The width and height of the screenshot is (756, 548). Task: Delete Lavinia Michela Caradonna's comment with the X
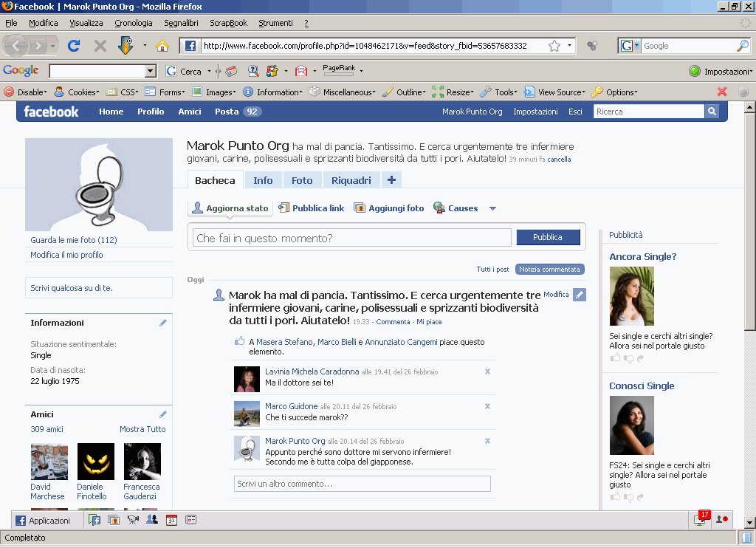[x=487, y=371]
